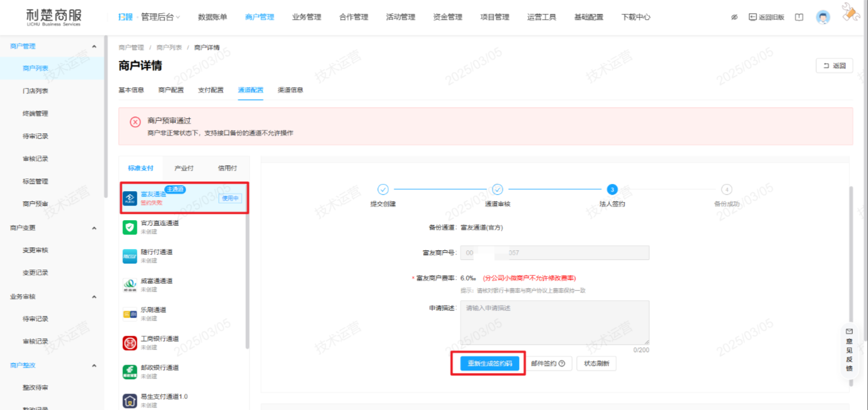Viewport: 868px width, 410px height.
Task: Collapse the 商户整改 sidebar group
Action: (x=94, y=365)
